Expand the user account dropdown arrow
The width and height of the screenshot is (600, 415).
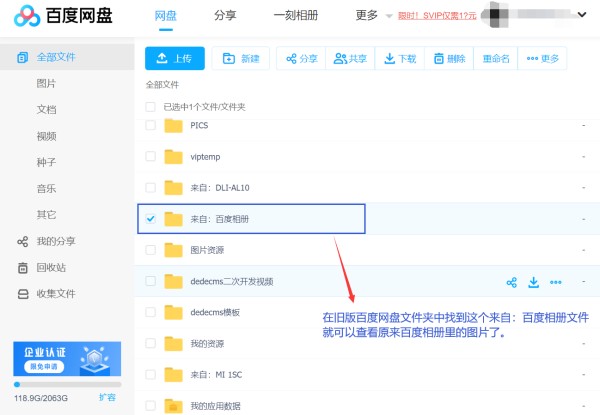[x=582, y=15]
